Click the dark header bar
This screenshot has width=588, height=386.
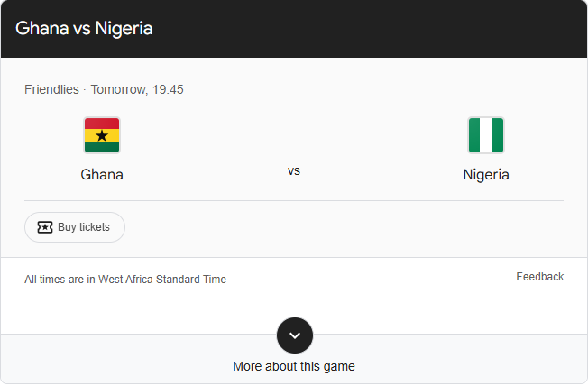coord(294,29)
